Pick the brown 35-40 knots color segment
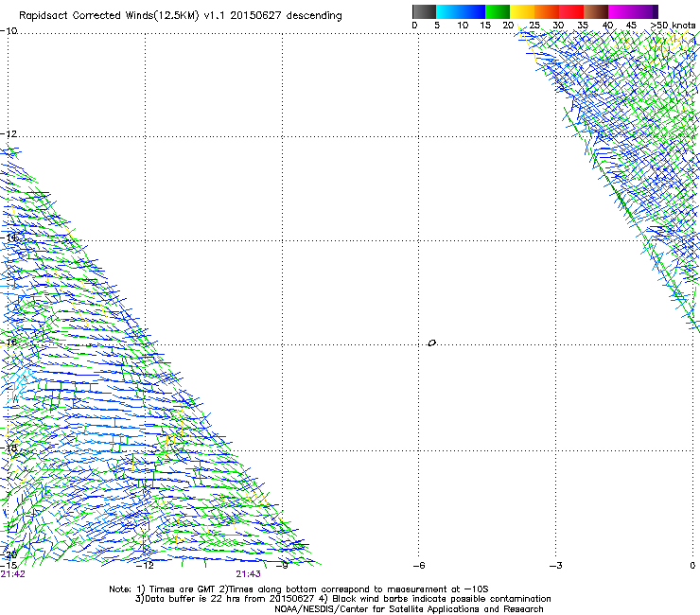The image size is (700, 615). point(596,11)
